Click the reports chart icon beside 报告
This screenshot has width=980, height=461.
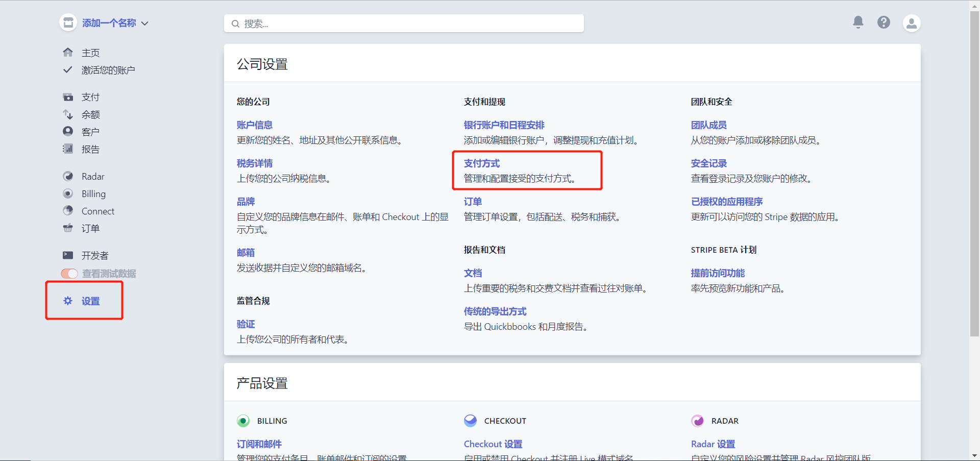(68, 149)
